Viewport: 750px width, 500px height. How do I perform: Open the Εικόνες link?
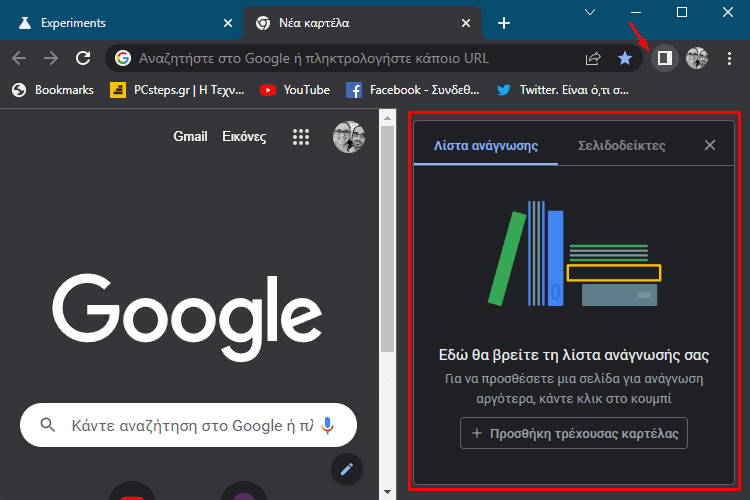tap(244, 137)
